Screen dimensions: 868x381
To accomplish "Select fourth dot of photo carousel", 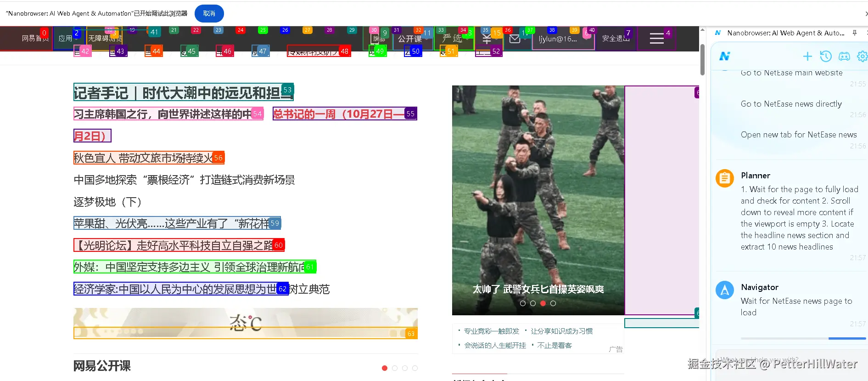I will pos(553,303).
